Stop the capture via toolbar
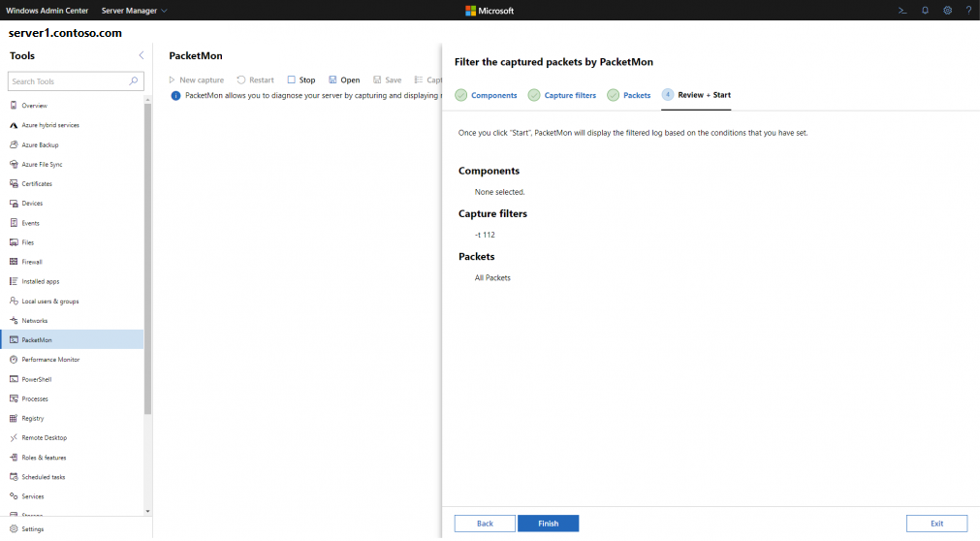 click(x=301, y=80)
